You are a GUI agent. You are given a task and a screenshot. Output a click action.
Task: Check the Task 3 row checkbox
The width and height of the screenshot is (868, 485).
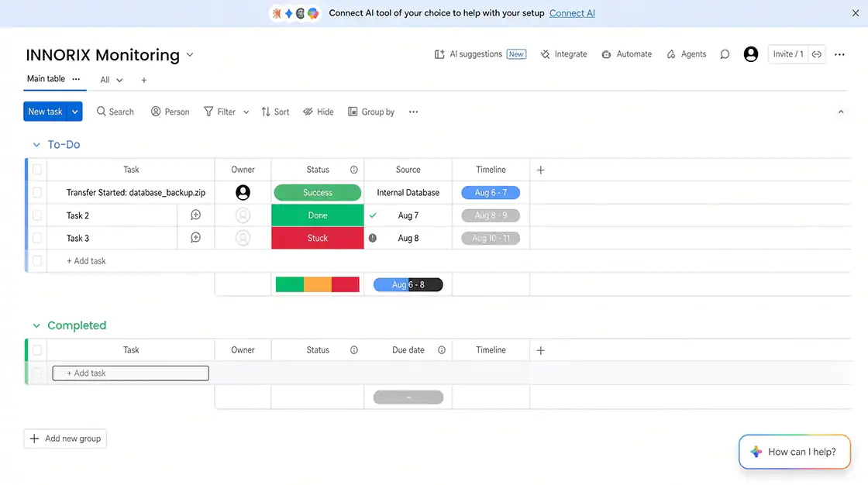[x=37, y=238]
